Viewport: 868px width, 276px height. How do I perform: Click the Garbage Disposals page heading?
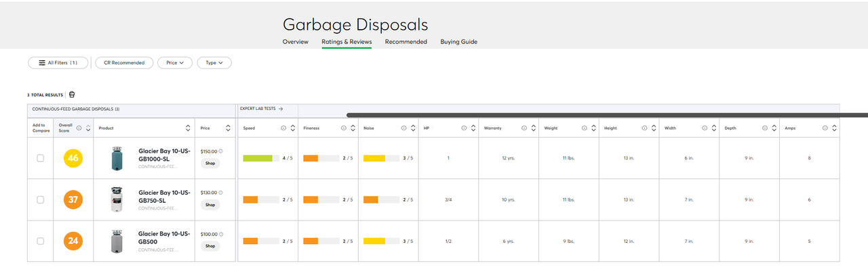click(355, 25)
